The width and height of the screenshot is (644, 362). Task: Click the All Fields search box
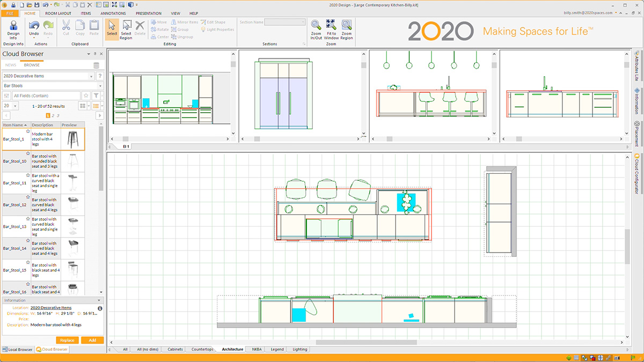[x=46, y=95]
